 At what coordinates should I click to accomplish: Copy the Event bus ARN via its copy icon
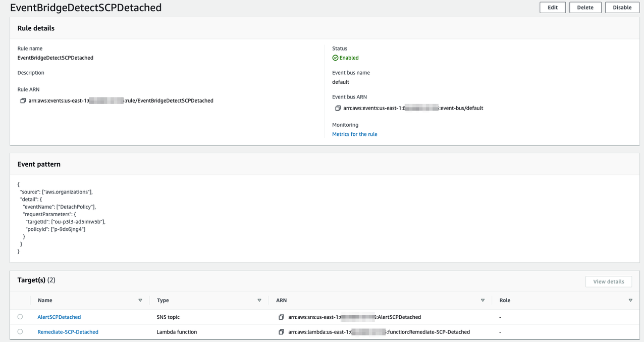click(338, 108)
